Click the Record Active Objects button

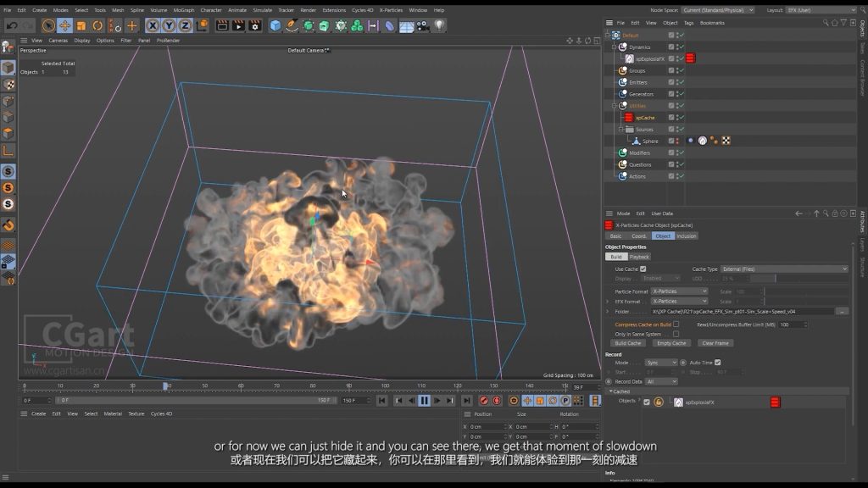click(484, 401)
